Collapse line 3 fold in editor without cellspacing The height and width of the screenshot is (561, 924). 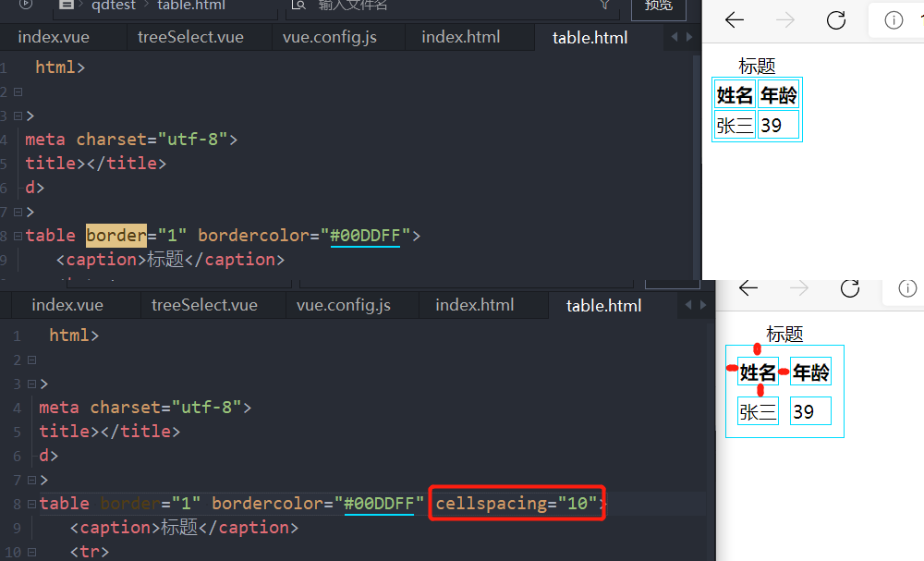18,116
